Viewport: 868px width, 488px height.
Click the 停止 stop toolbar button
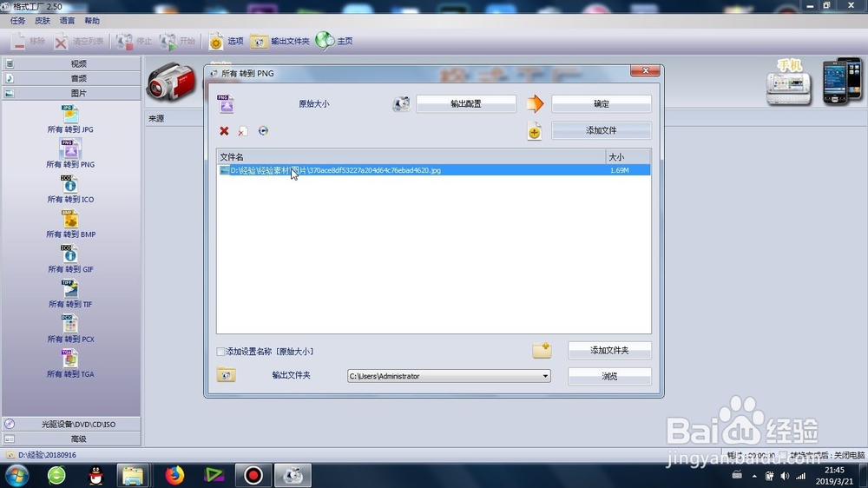point(134,41)
